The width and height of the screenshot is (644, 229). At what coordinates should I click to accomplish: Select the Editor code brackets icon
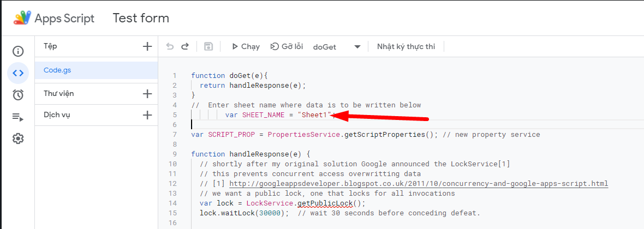click(x=18, y=73)
